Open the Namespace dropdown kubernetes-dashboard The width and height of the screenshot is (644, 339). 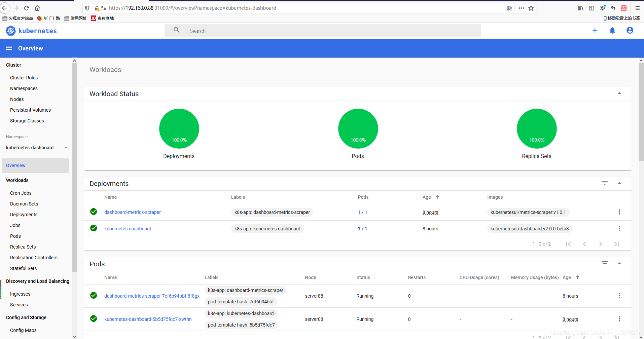(37, 148)
